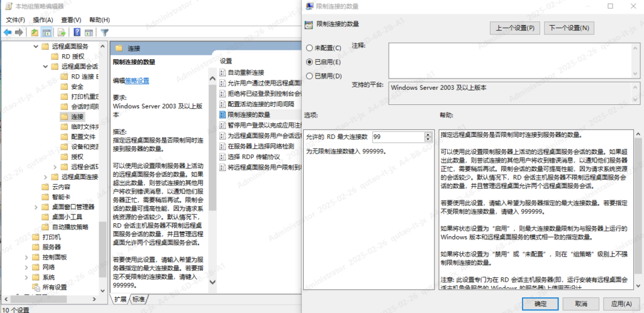Click folder icon next to 配置文件
This screenshot has height=313, width=644.
[64, 136]
